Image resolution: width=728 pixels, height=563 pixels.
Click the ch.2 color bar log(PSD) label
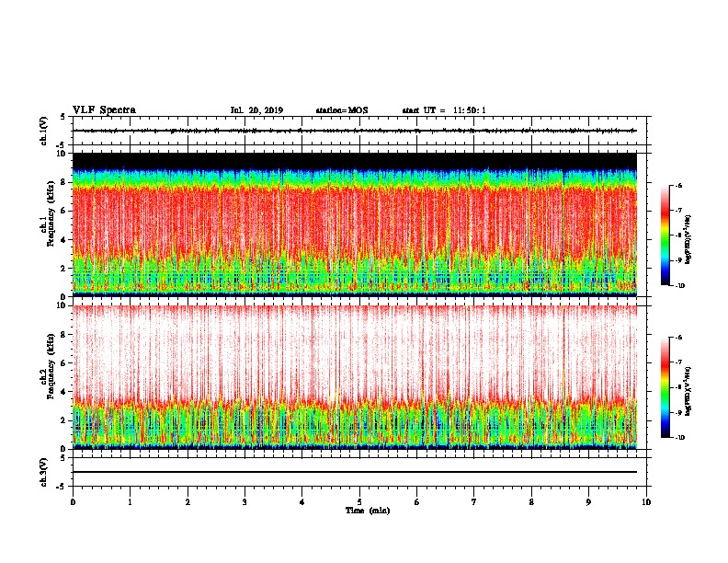pyautogui.click(x=688, y=391)
